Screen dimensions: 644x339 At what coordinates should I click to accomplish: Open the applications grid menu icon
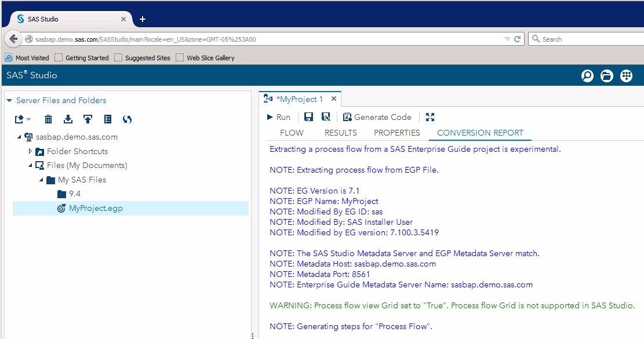(x=626, y=75)
